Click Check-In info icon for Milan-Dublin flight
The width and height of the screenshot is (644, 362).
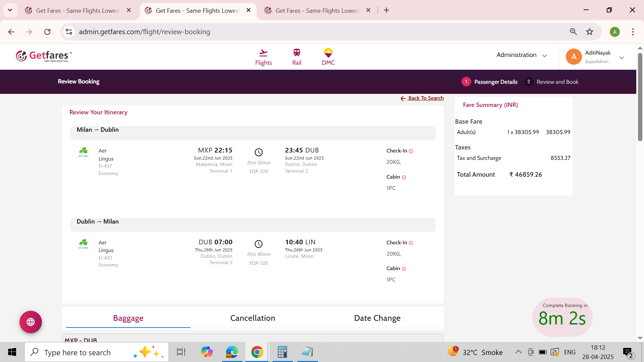(x=411, y=151)
